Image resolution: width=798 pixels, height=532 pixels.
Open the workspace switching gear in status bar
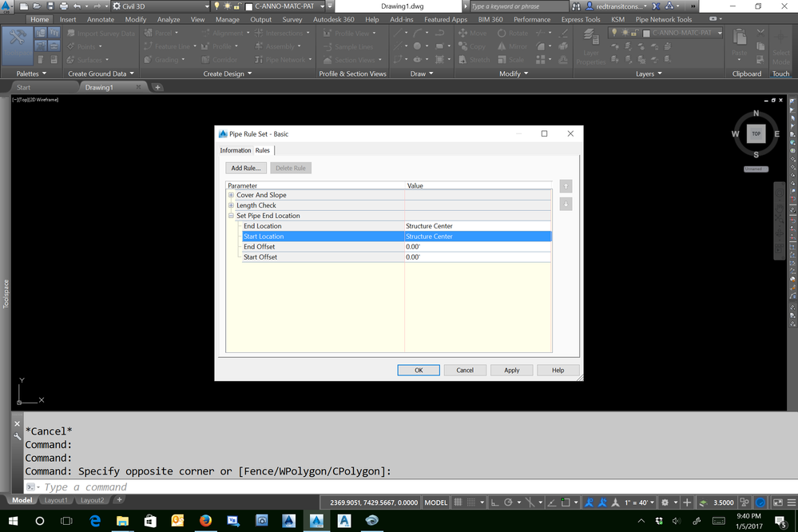pyautogui.click(x=665, y=502)
